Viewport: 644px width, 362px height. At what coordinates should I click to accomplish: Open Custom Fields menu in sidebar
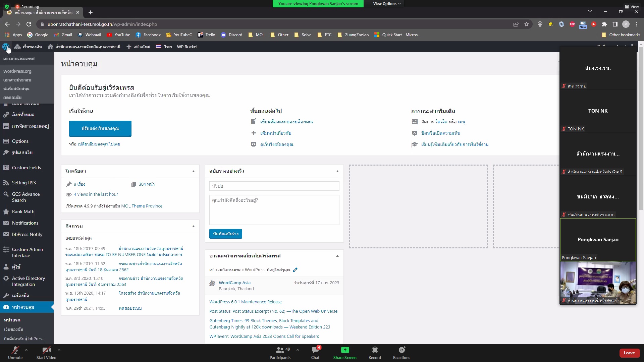26,168
